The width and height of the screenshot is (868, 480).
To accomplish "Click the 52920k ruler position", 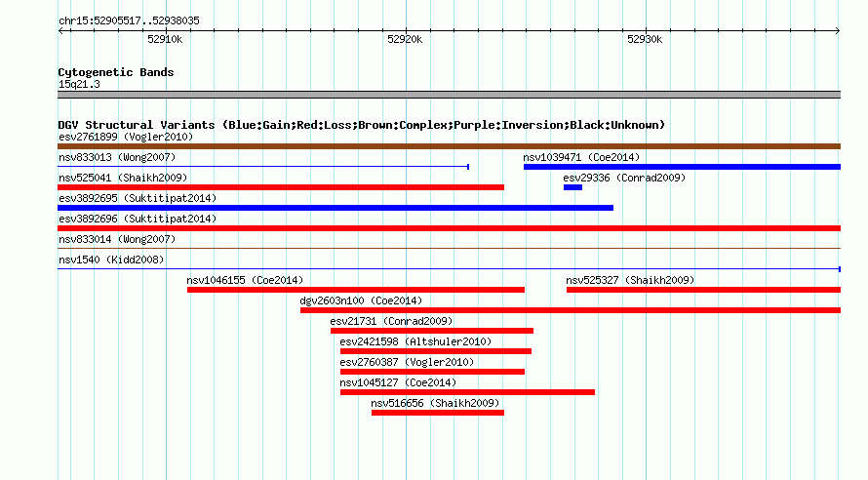I will point(405,39).
